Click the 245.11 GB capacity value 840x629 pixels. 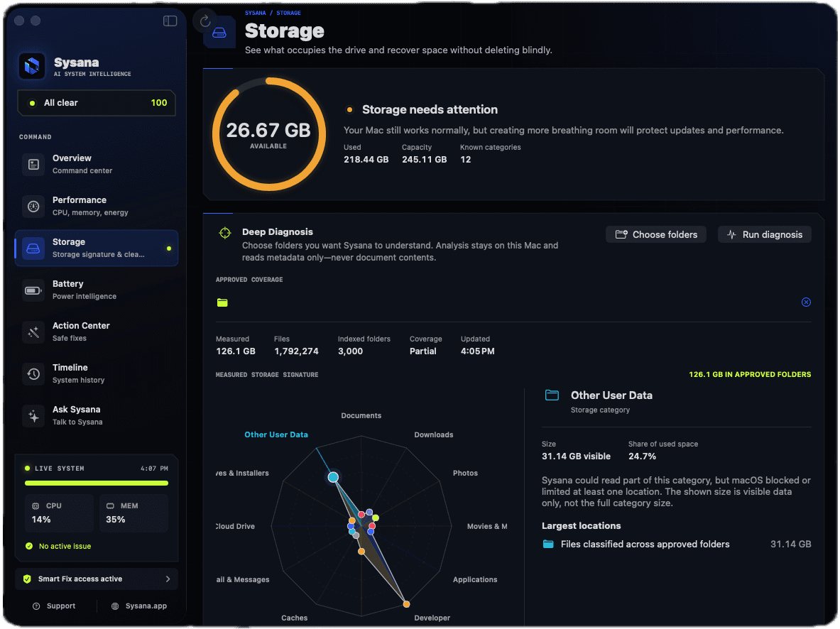coord(425,160)
